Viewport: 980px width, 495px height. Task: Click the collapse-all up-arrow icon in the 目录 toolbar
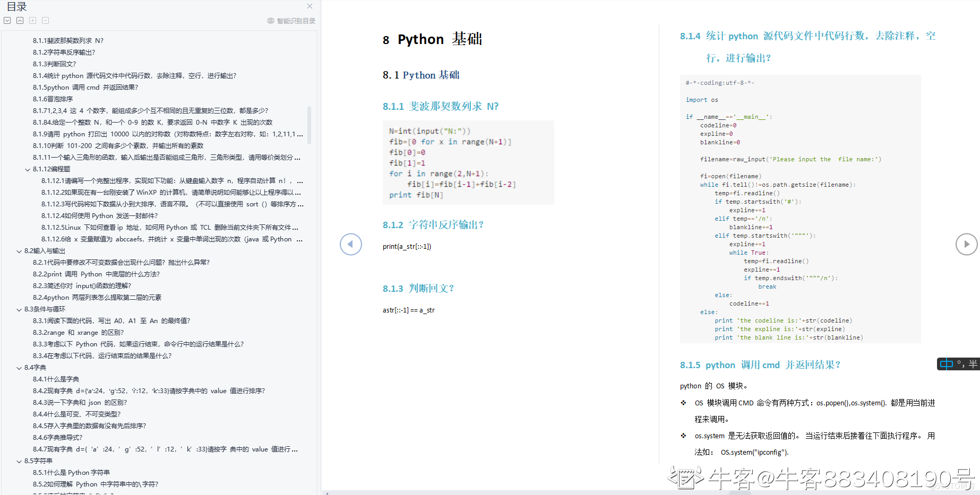click(x=20, y=21)
